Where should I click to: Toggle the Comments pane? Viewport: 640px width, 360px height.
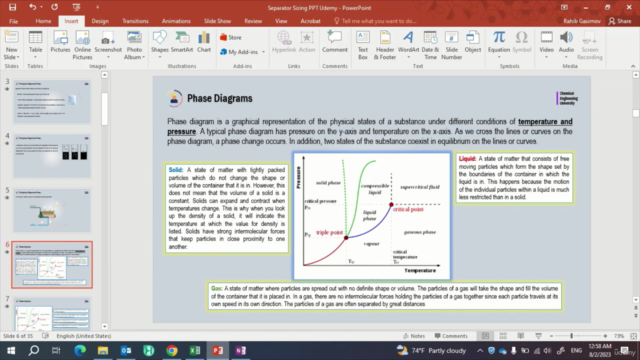click(451, 336)
